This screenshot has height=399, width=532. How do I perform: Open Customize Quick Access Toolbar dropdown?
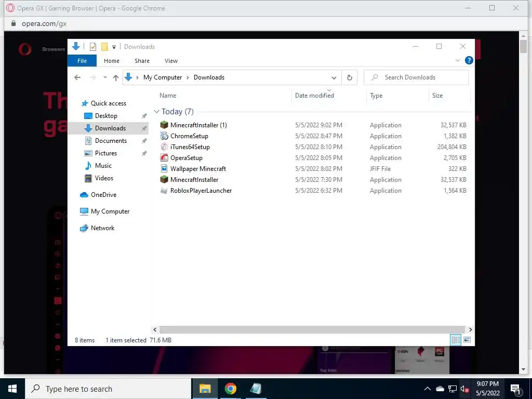pyautogui.click(x=114, y=47)
